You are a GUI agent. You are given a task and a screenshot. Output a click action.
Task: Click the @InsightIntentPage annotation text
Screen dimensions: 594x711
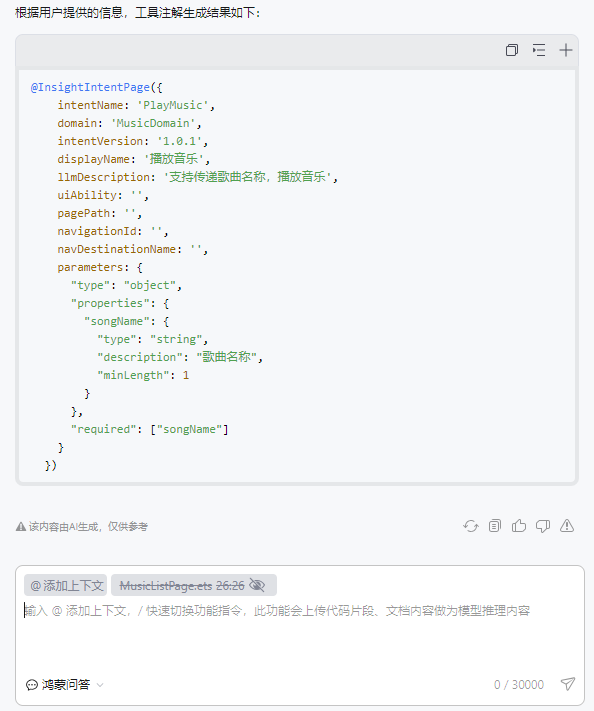[x=90, y=87]
